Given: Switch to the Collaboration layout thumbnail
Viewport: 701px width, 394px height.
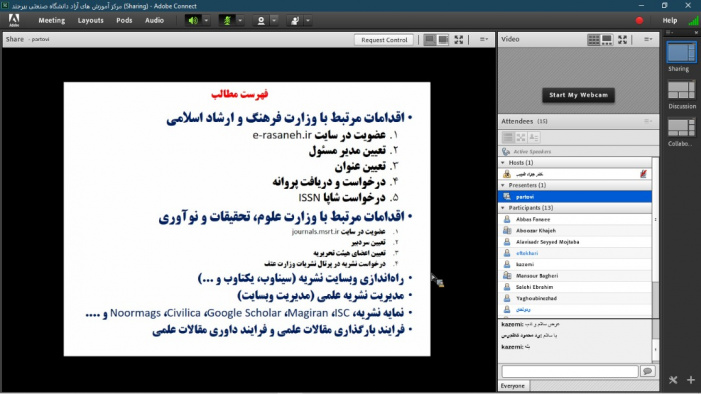Looking at the screenshot, I should [681, 127].
